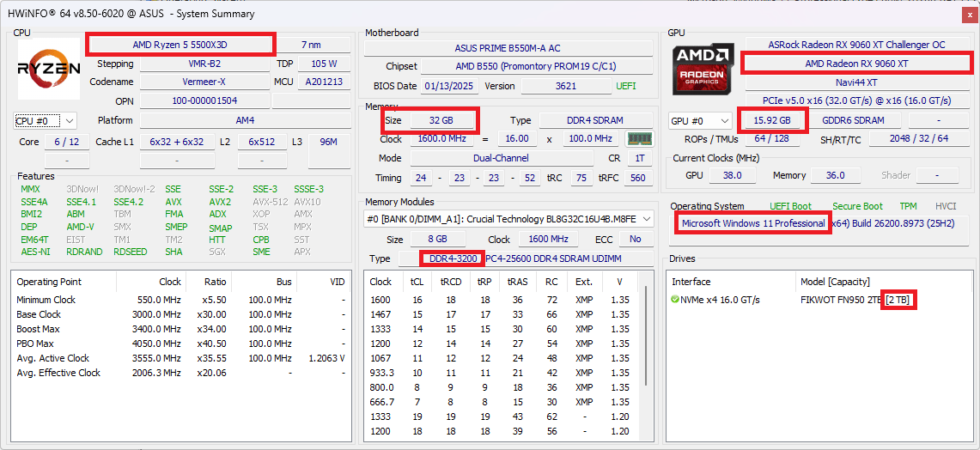The image size is (980, 450).
Task: Click the L3 cache value 96M
Action: 329,142
